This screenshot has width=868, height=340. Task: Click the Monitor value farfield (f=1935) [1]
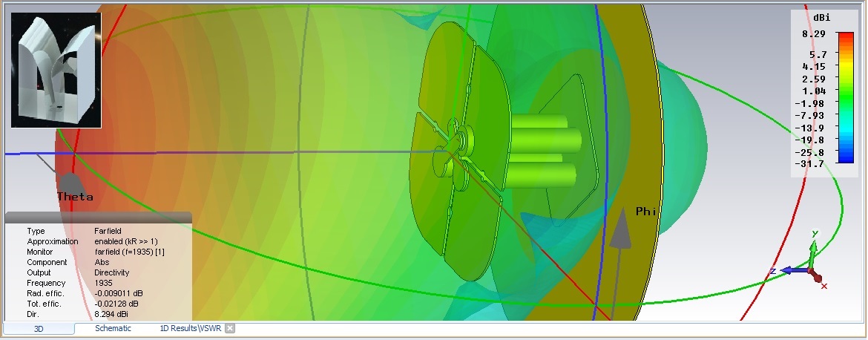pyautogui.click(x=130, y=252)
